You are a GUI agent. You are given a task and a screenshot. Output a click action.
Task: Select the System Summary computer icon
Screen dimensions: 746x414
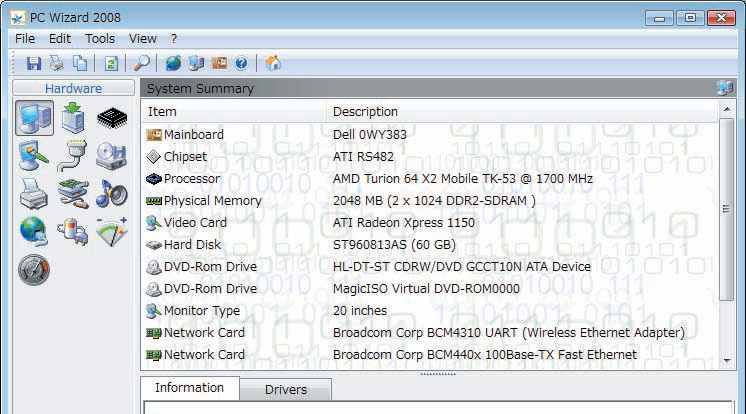(34, 118)
